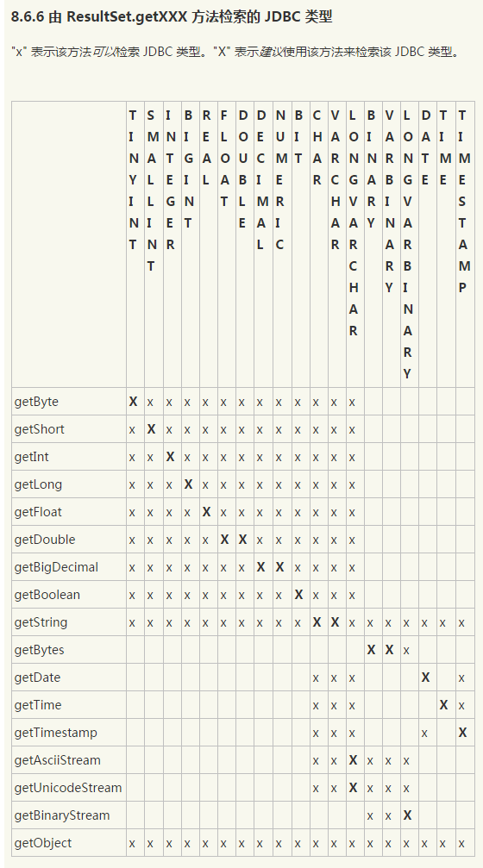Select the bold X for getByte under TINYINT
This screenshot has width=483, height=868.
(133, 402)
